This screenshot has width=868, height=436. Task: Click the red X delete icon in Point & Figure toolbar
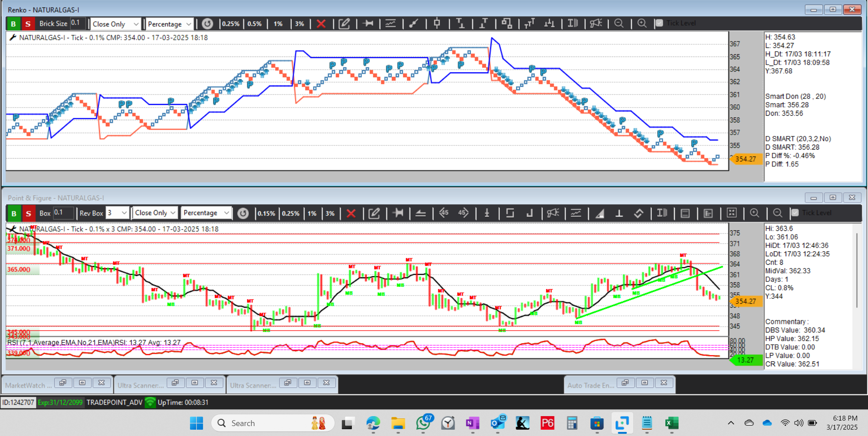click(351, 213)
